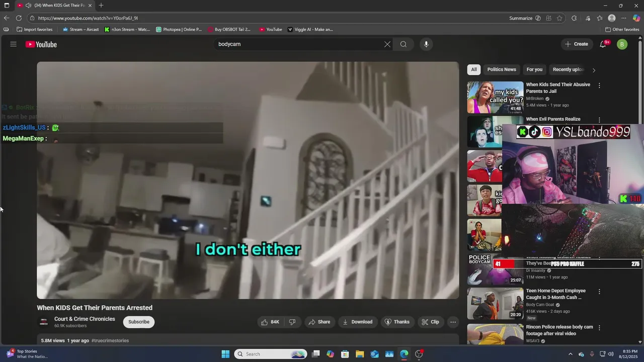Open Photopea bookmark in favorites bar
The image size is (644, 362).
coord(179,29)
